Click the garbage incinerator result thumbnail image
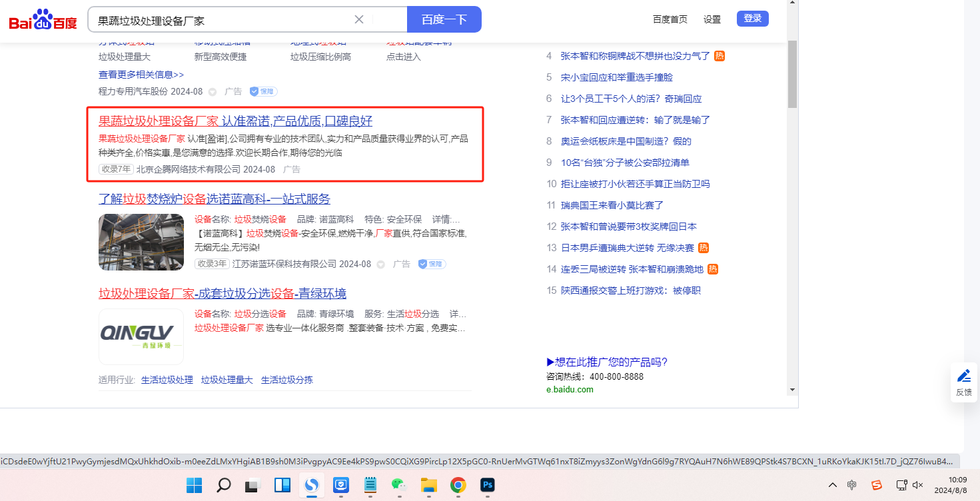Viewport: 980px width, 501px height. tap(141, 242)
